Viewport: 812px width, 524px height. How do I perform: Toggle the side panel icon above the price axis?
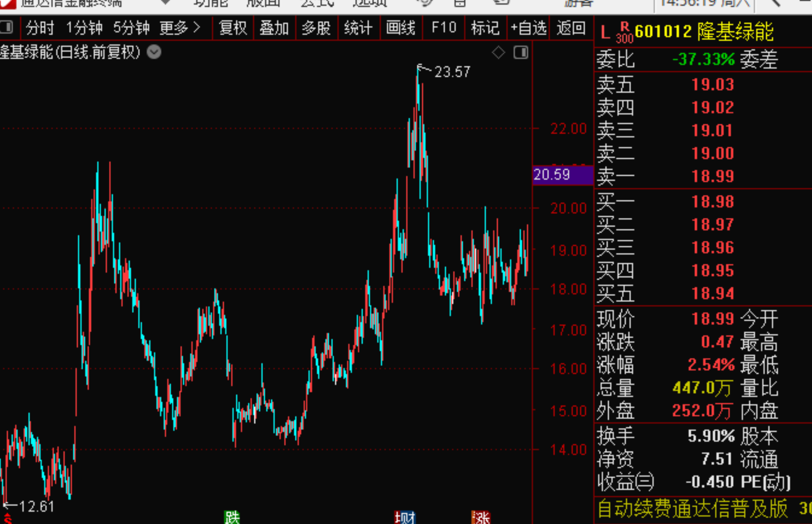[521, 52]
